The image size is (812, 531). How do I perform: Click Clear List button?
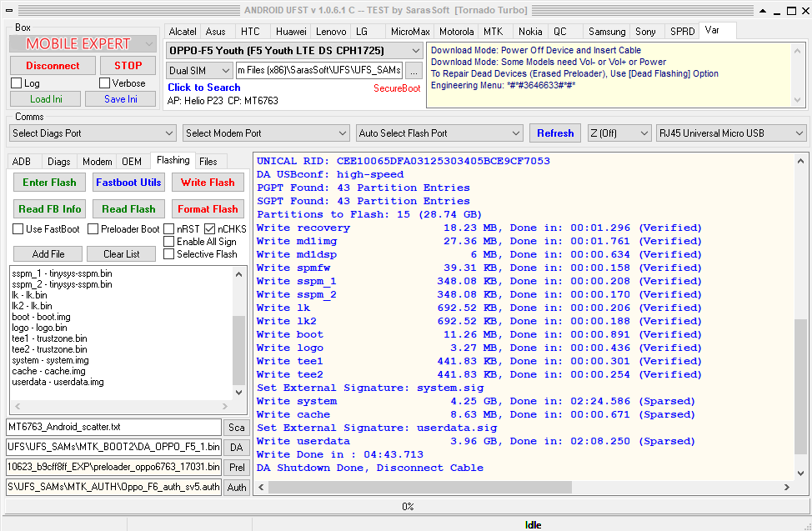121,254
